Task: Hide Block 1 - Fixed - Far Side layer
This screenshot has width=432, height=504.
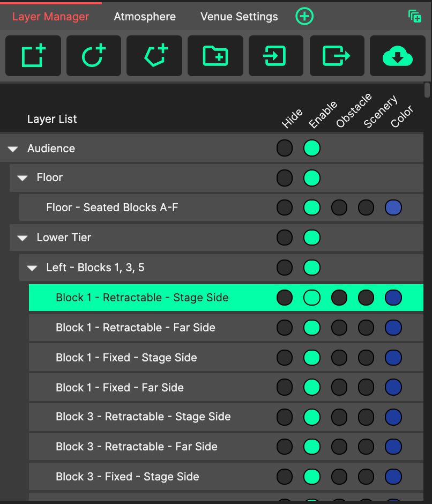Action: tap(285, 387)
